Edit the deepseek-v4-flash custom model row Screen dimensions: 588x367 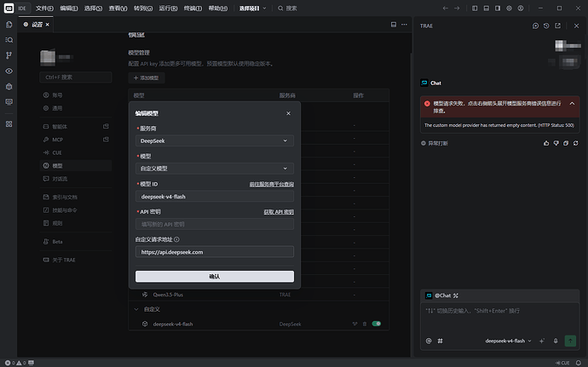pyautogui.click(x=355, y=324)
